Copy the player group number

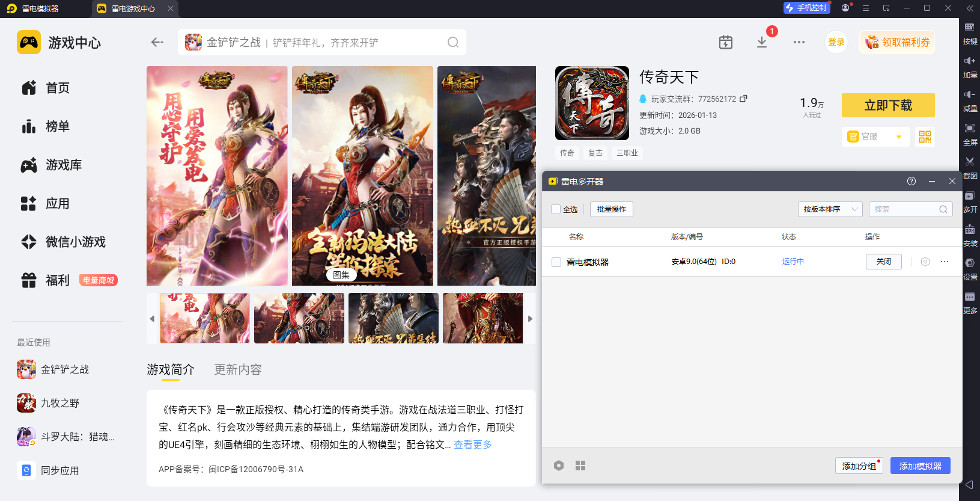[x=743, y=99]
